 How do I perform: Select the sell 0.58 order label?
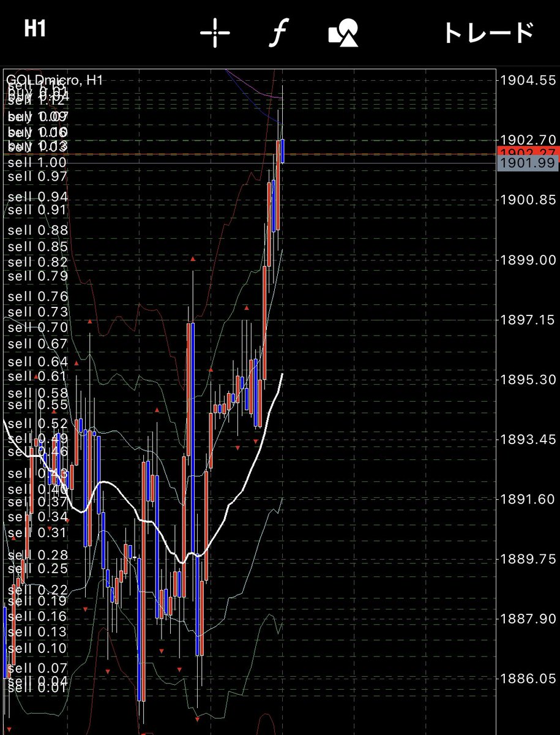pyautogui.click(x=37, y=393)
